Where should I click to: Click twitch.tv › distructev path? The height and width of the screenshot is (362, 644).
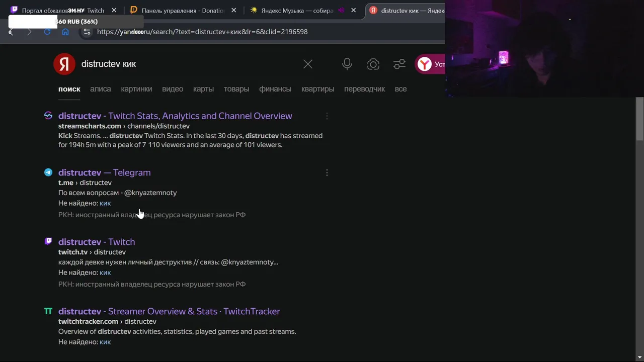[92, 252]
